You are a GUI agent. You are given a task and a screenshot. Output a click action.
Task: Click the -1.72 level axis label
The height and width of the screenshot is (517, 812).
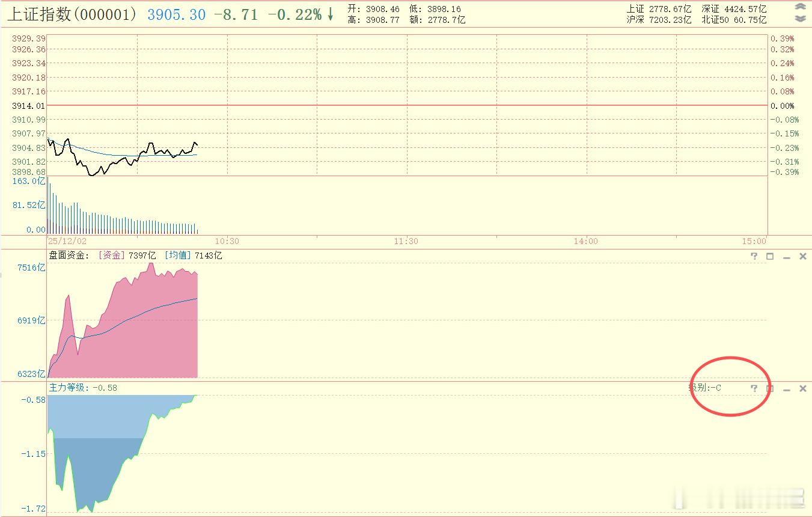34,509
